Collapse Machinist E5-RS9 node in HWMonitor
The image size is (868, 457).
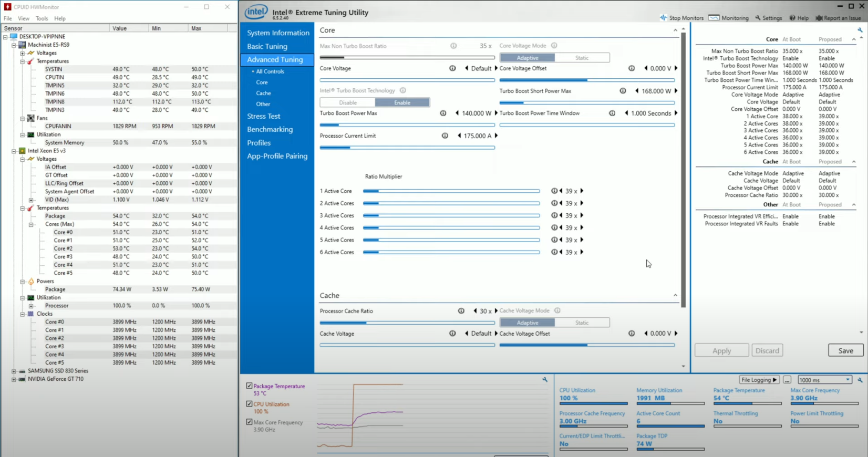click(x=14, y=45)
